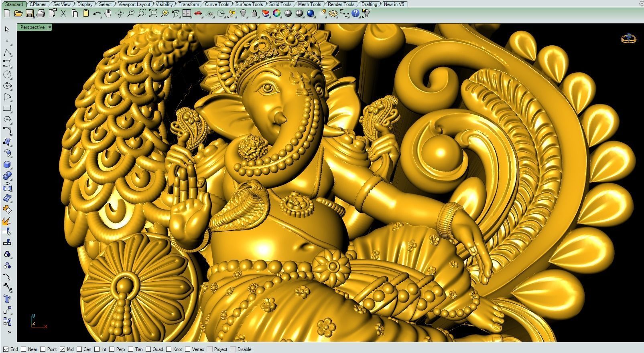This screenshot has width=644, height=353.
Task: Click the Four Viewports layout icon
Action: pyautogui.click(x=187, y=13)
